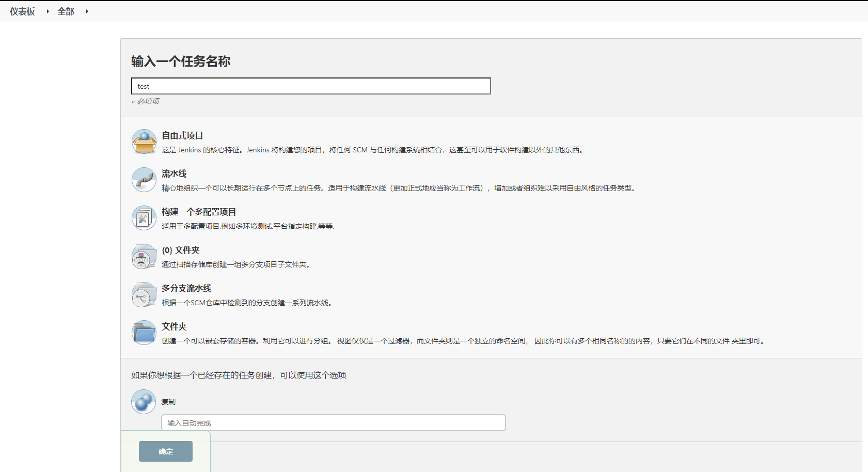Expand the dropdown arrow after 仪表板
Image resolution: width=868 pixels, height=472 pixels.
tap(48, 11)
